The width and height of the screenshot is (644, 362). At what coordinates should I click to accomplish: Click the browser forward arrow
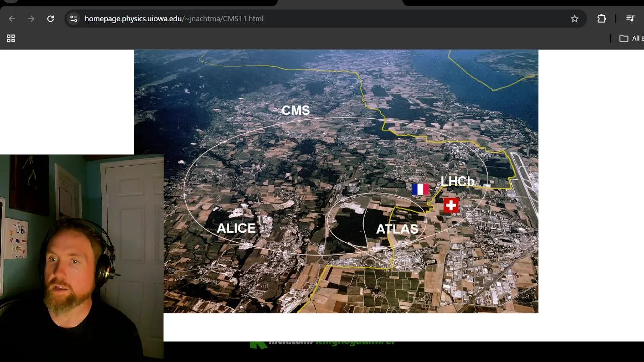tap(31, 19)
